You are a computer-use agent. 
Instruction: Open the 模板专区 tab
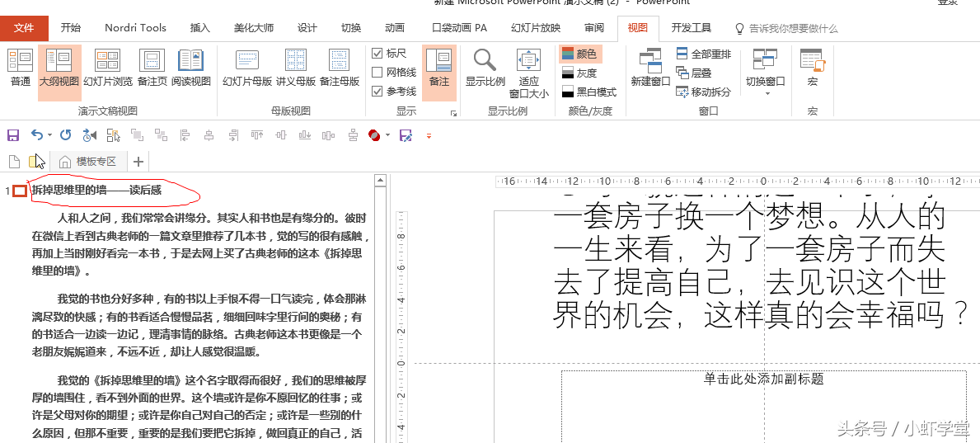pos(88,162)
